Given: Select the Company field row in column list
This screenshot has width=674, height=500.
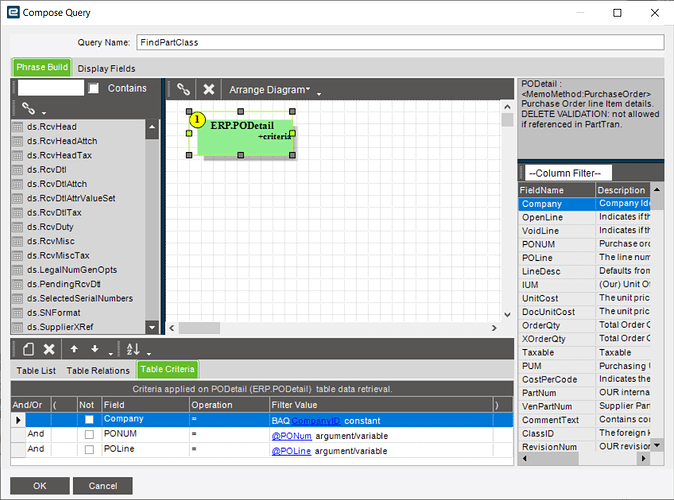Looking at the screenshot, I should click(584, 204).
